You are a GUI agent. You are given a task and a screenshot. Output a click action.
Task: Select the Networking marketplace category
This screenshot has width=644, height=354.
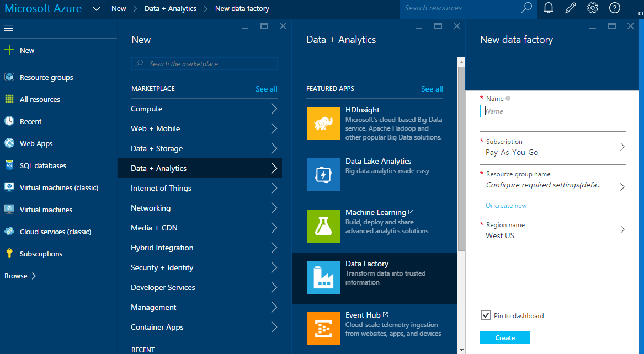pyautogui.click(x=200, y=208)
